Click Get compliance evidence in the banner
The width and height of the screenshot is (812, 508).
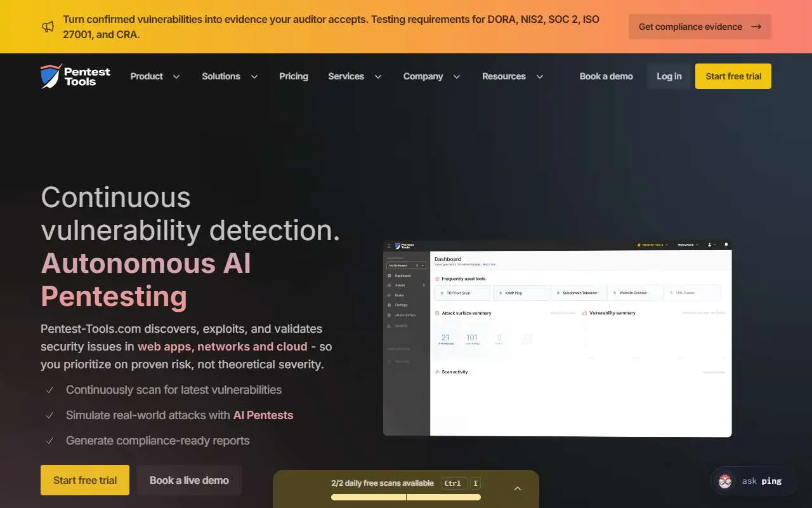coord(700,27)
